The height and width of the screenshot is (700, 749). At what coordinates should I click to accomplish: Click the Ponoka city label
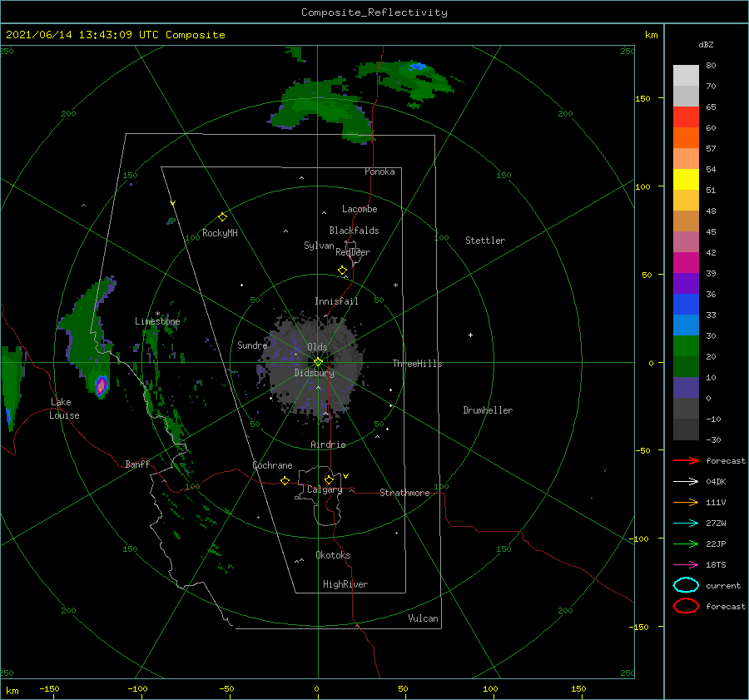click(x=379, y=171)
